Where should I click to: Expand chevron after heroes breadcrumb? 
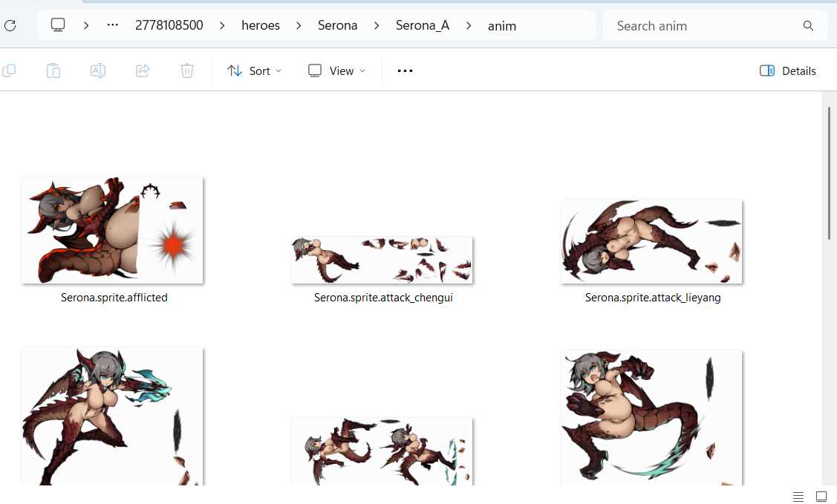pos(299,25)
